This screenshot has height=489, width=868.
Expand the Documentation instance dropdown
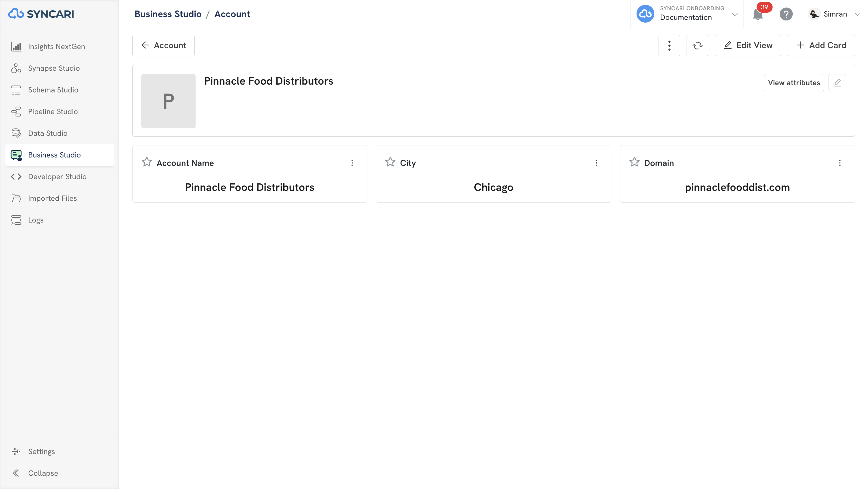735,14
